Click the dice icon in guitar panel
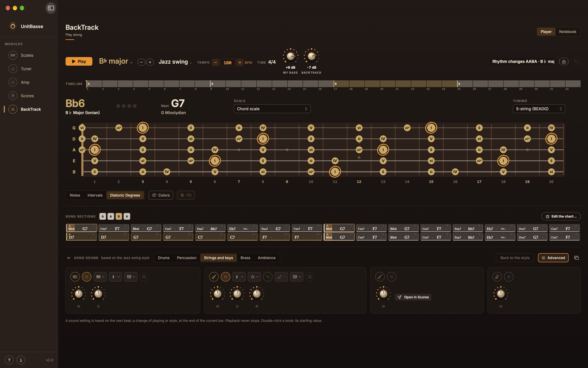 310,277
